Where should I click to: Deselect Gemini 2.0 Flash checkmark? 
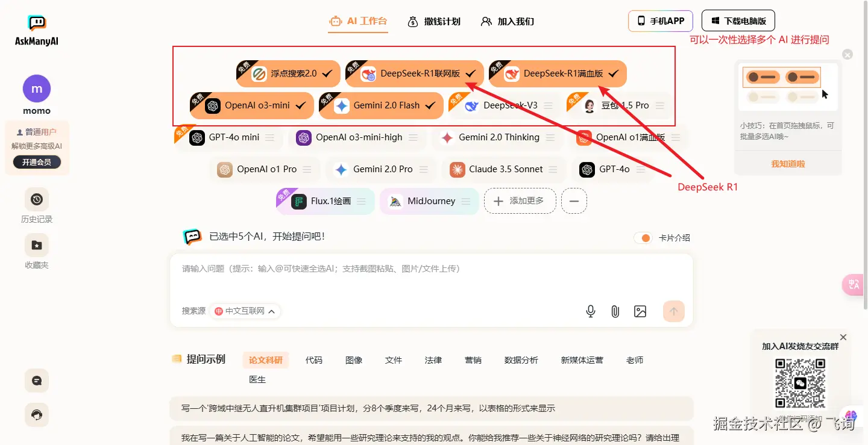430,105
